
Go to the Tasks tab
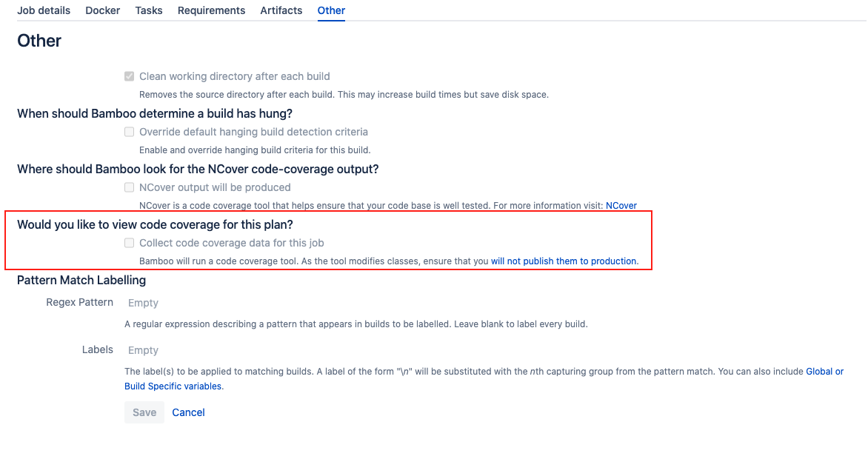149,10
